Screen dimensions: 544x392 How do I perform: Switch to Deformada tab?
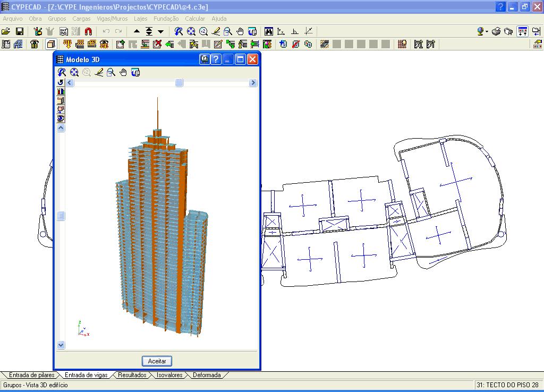pyautogui.click(x=207, y=375)
